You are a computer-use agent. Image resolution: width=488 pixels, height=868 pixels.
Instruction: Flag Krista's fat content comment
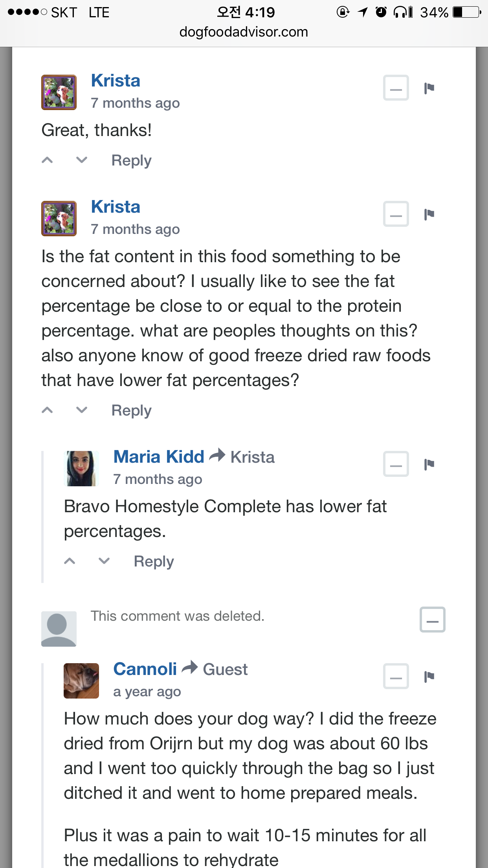[429, 214]
